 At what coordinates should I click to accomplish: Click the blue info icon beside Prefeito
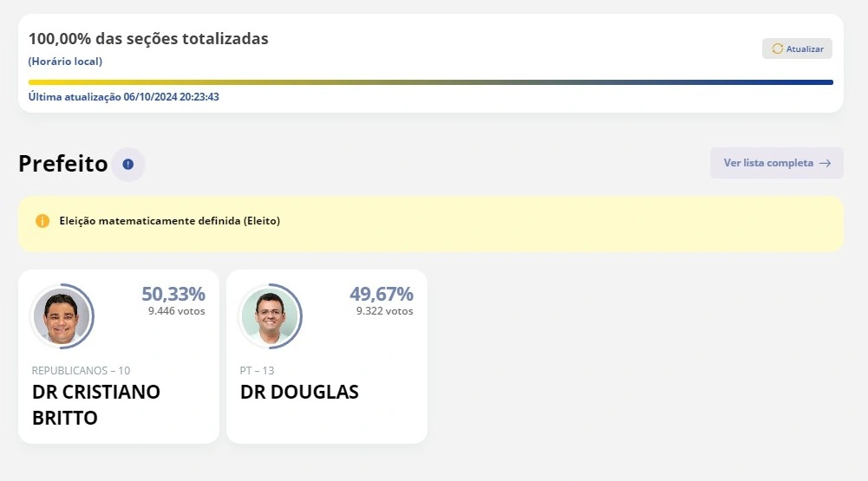128,164
